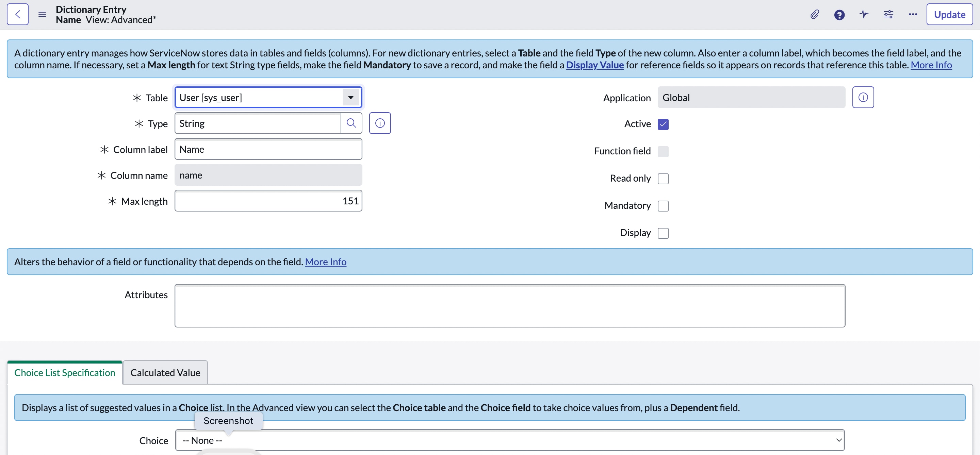This screenshot has width=980, height=455.
Task: Click the disabled Function field checkbox
Action: (663, 151)
